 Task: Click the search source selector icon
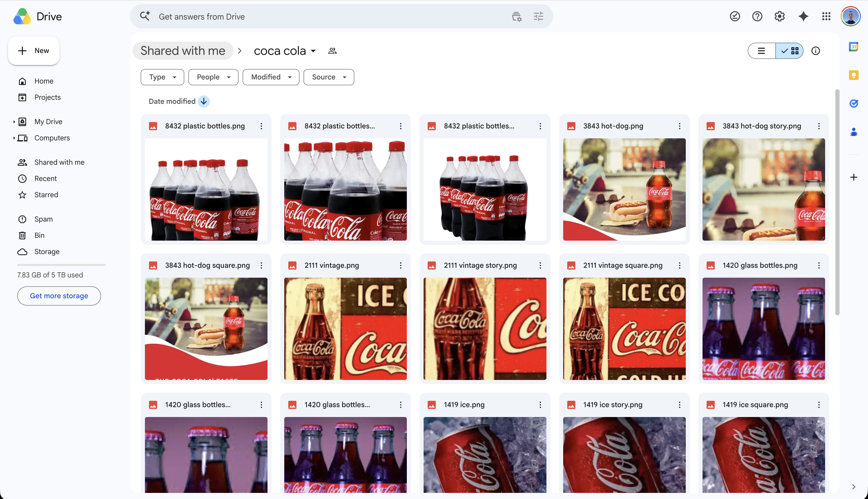[516, 16]
